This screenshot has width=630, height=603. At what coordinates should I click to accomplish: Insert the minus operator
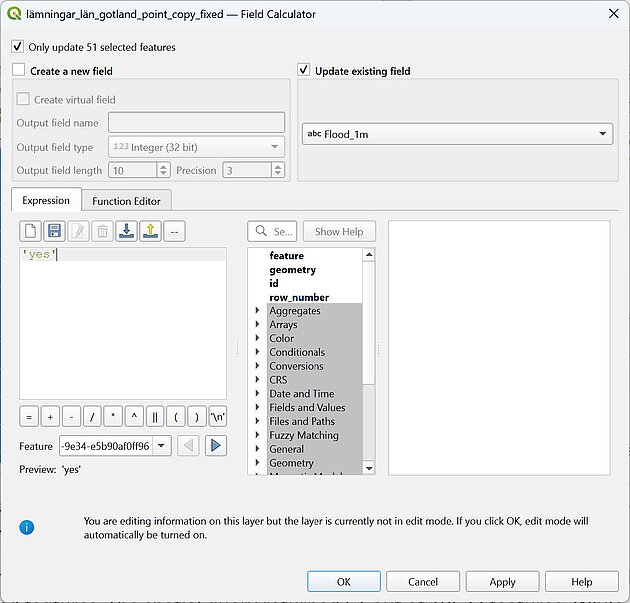(x=71, y=417)
